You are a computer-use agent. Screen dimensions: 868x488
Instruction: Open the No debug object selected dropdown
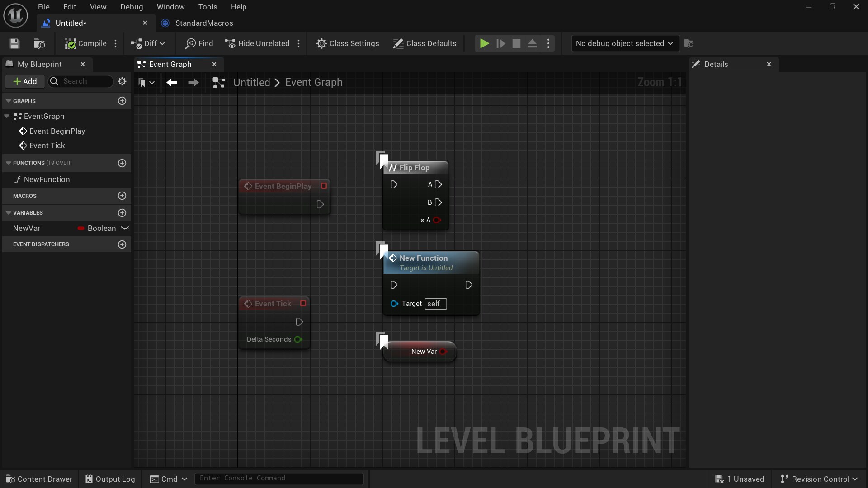click(625, 43)
